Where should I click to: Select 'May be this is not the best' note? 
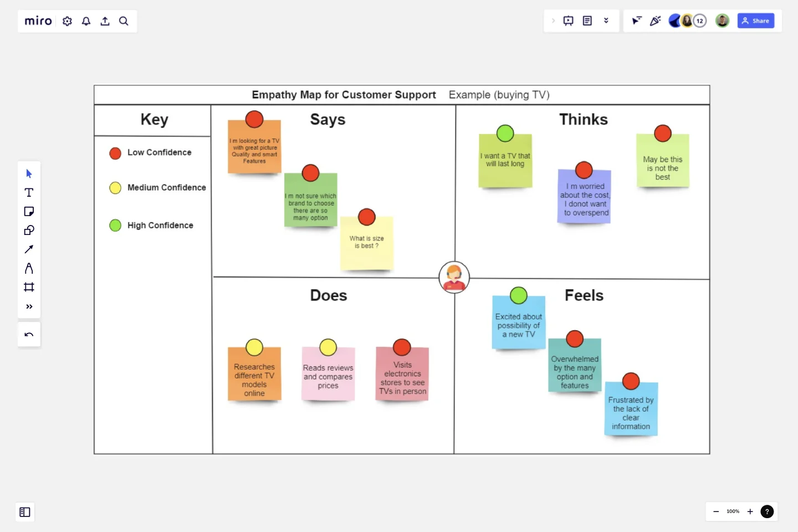(663, 161)
